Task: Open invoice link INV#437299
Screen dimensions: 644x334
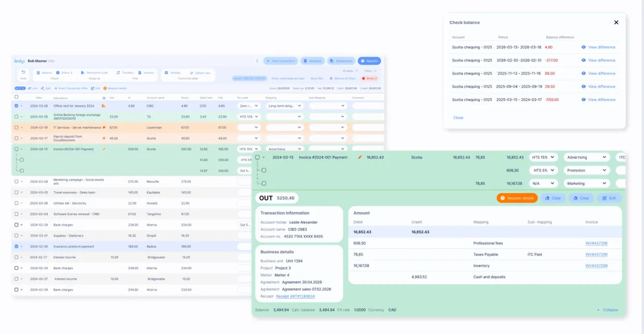Action: (596, 266)
